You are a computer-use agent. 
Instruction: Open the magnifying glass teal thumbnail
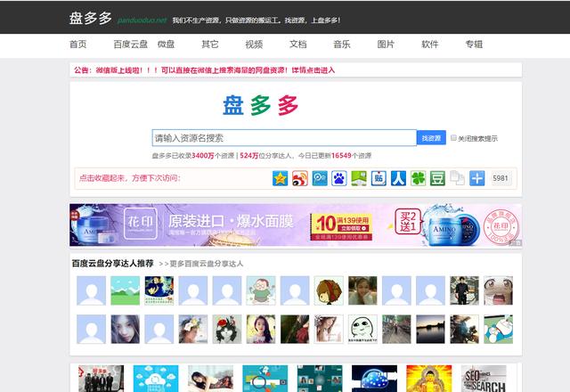coord(265,379)
